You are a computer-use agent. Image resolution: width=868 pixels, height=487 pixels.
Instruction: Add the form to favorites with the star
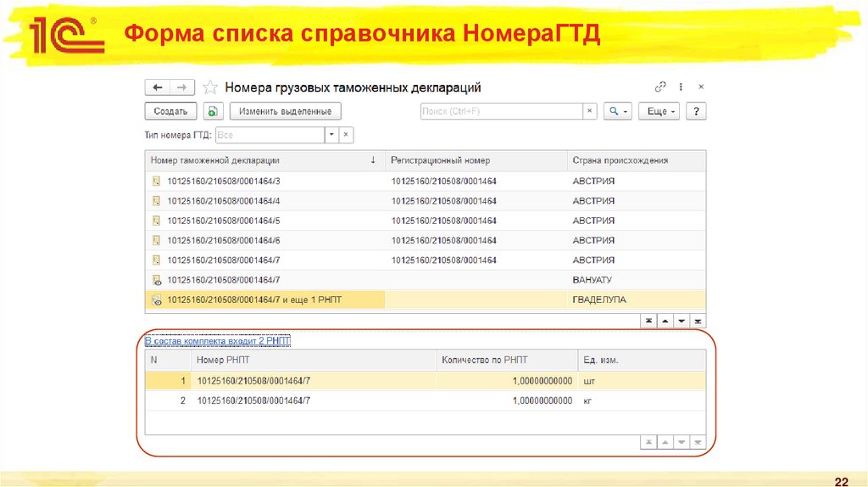click(x=210, y=87)
